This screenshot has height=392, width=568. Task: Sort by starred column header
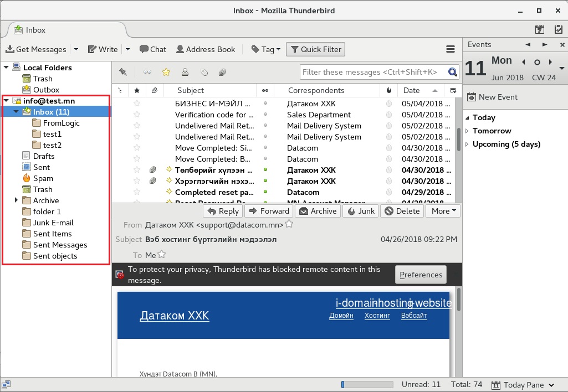click(x=137, y=90)
